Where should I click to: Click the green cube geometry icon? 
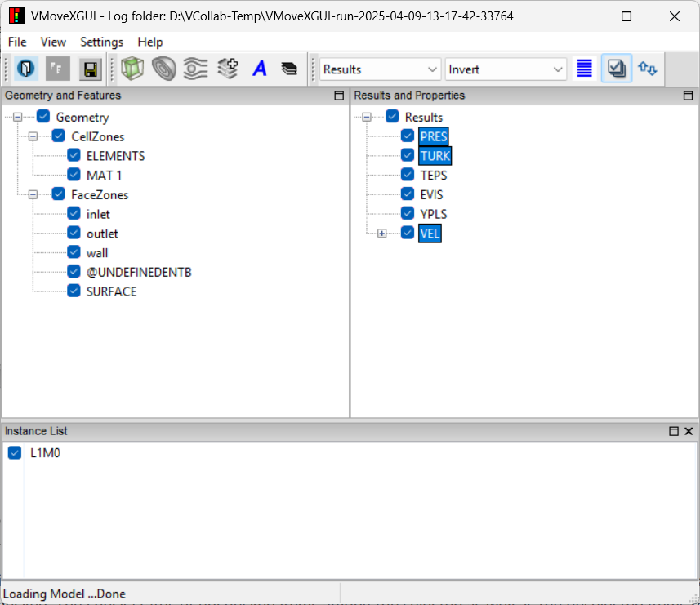[x=132, y=69]
